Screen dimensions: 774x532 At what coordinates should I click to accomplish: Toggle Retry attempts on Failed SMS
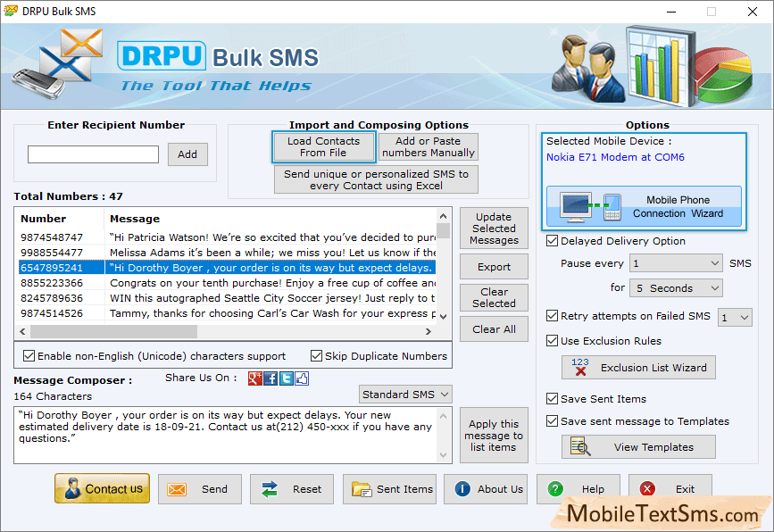[x=552, y=316]
